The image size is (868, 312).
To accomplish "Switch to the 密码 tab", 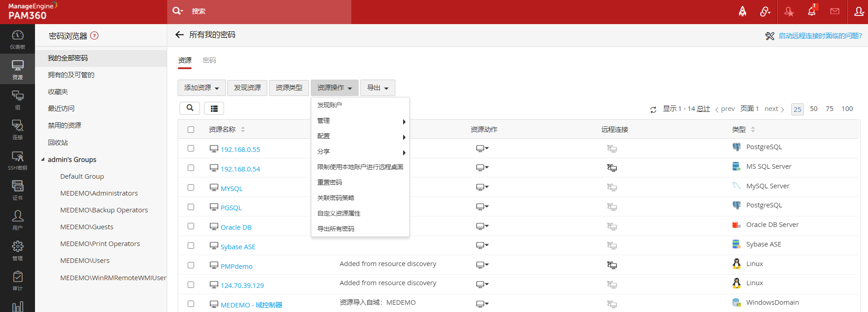I will click(209, 60).
